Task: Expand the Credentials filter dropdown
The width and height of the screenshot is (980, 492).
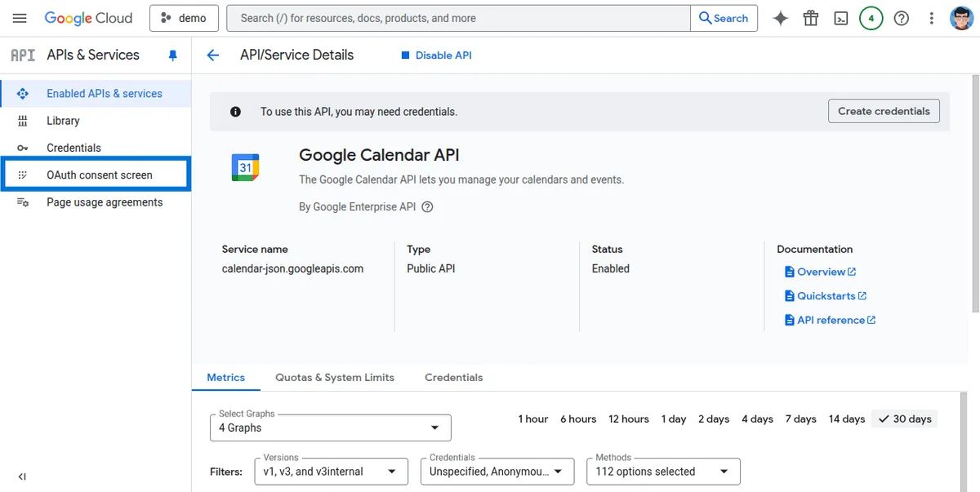Action: click(497, 471)
